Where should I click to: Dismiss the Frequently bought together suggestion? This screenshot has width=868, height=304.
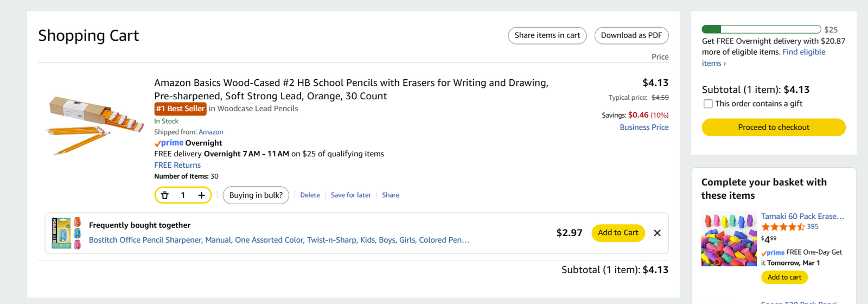pos(657,233)
